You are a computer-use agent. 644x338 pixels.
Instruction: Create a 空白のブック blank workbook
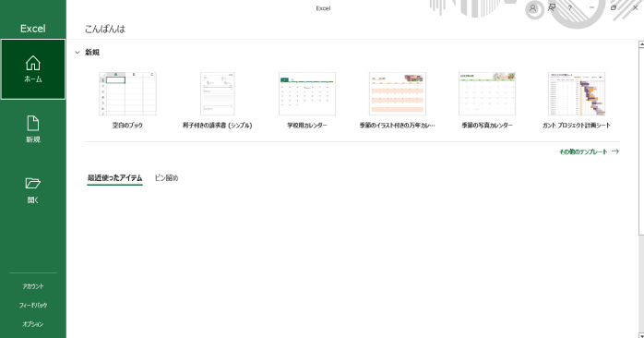point(127,94)
